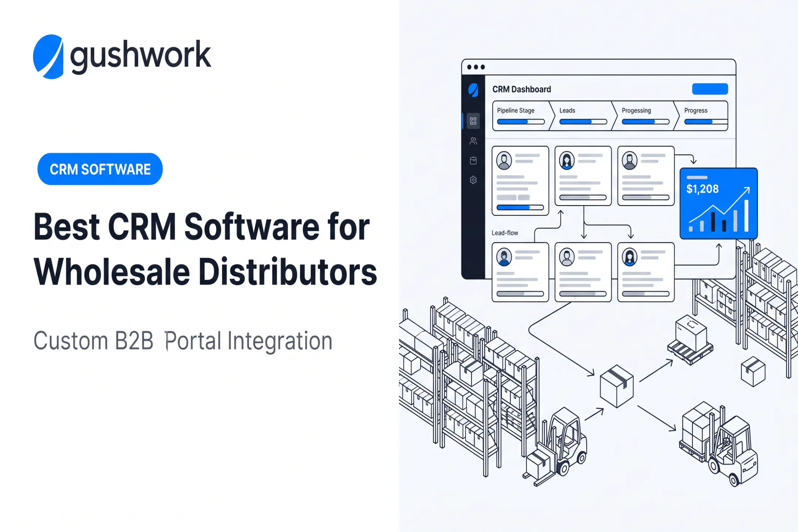Click the Pipeline Stage progress bar
The image size is (798, 532).
tap(521, 122)
